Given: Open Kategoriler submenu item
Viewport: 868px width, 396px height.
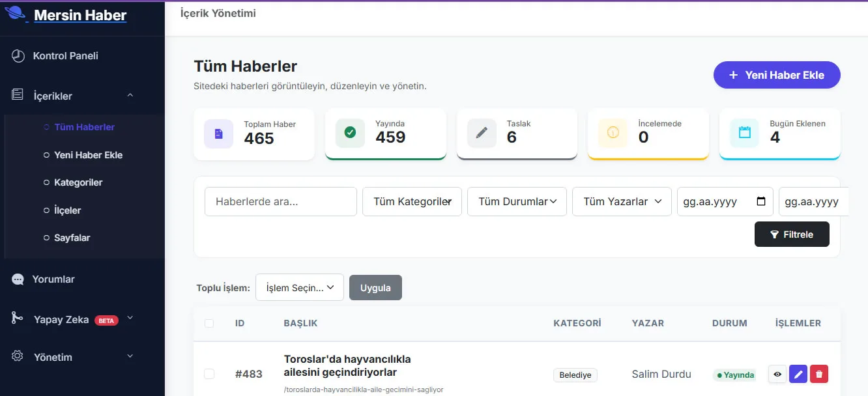Looking at the screenshot, I should 78,182.
